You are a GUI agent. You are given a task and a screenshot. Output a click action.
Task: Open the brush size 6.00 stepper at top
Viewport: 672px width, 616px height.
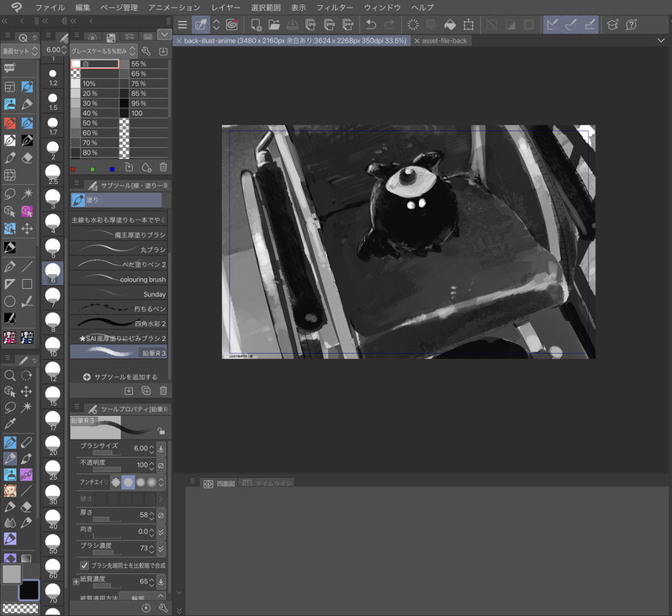pyautogui.click(x=64, y=50)
